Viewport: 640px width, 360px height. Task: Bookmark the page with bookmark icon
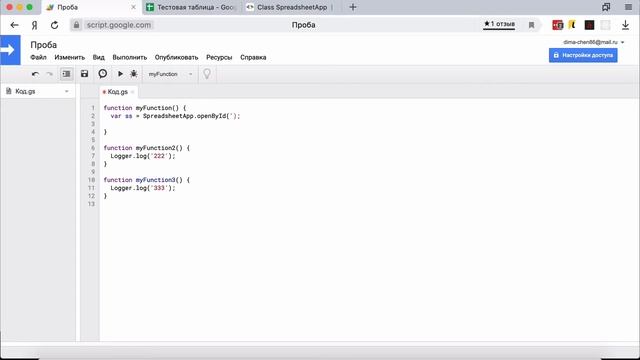coord(531,25)
